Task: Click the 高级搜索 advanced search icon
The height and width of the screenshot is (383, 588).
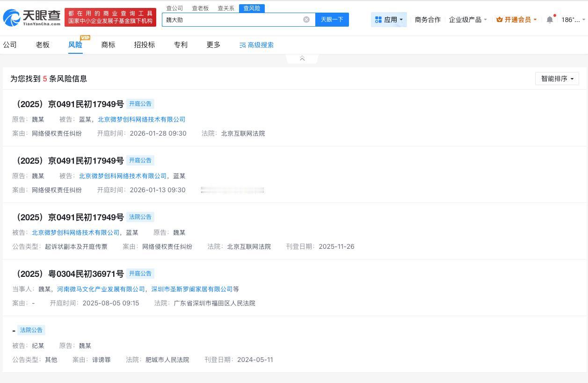Action: point(243,45)
